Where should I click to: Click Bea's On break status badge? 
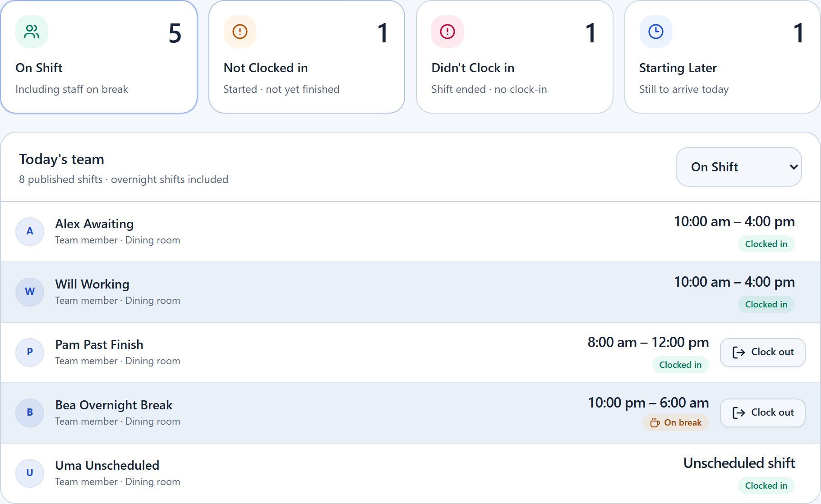point(676,423)
